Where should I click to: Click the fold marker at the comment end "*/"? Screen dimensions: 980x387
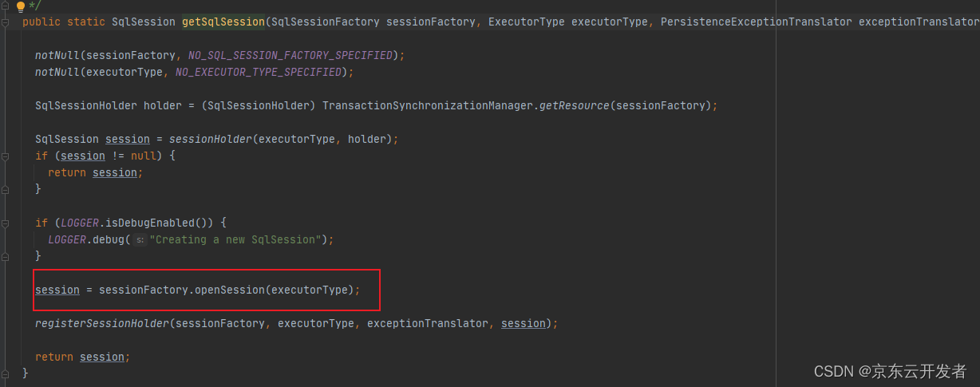6,6
